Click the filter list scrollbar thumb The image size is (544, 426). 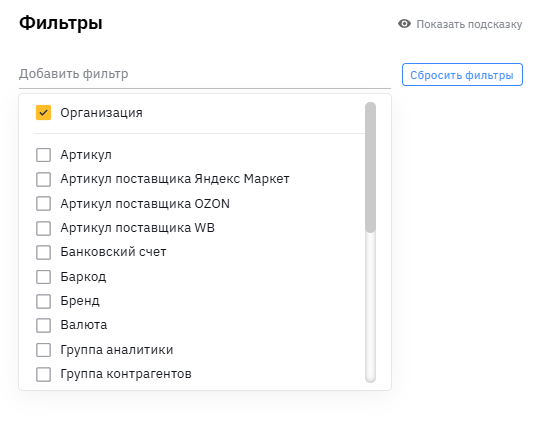click(x=371, y=167)
